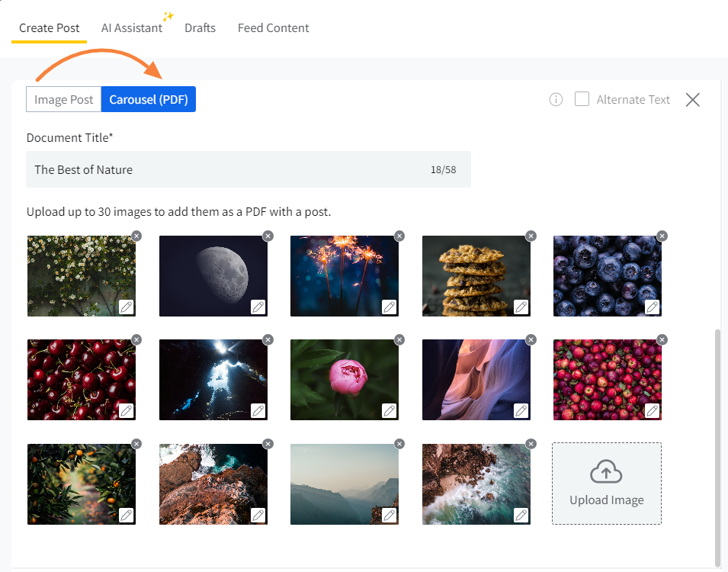
Task: Remove the sparklers image
Action: [399, 236]
